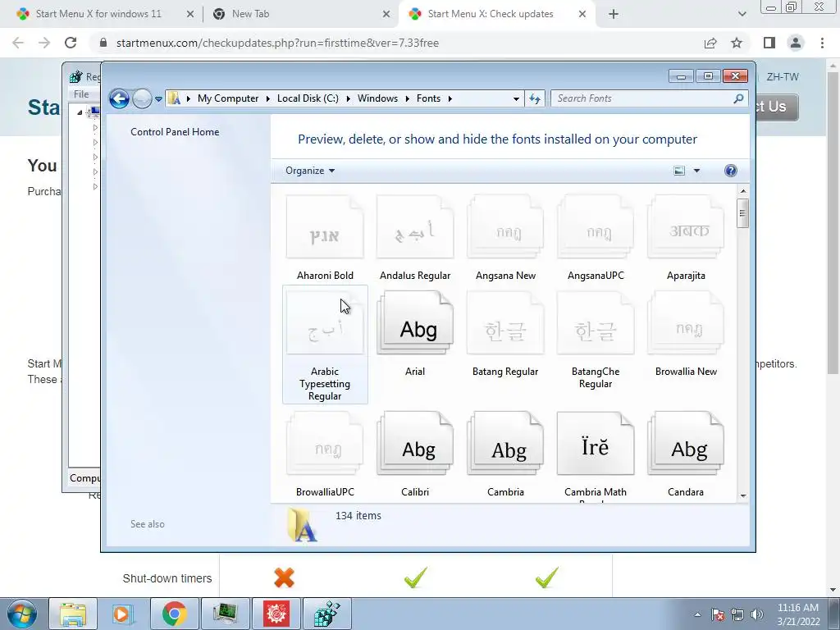Click the volume speaker tray icon
This screenshot has height=630, width=840.
coord(757,614)
